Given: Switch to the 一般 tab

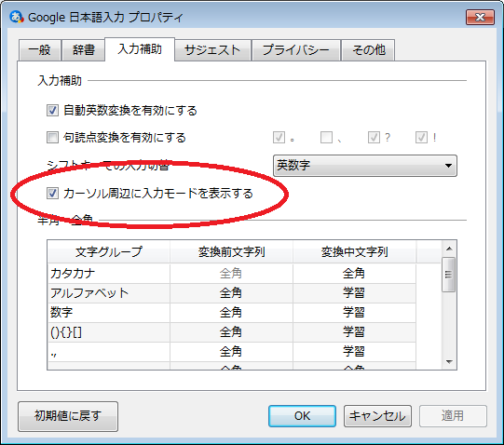Looking at the screenshot, I should pos(40,50).
